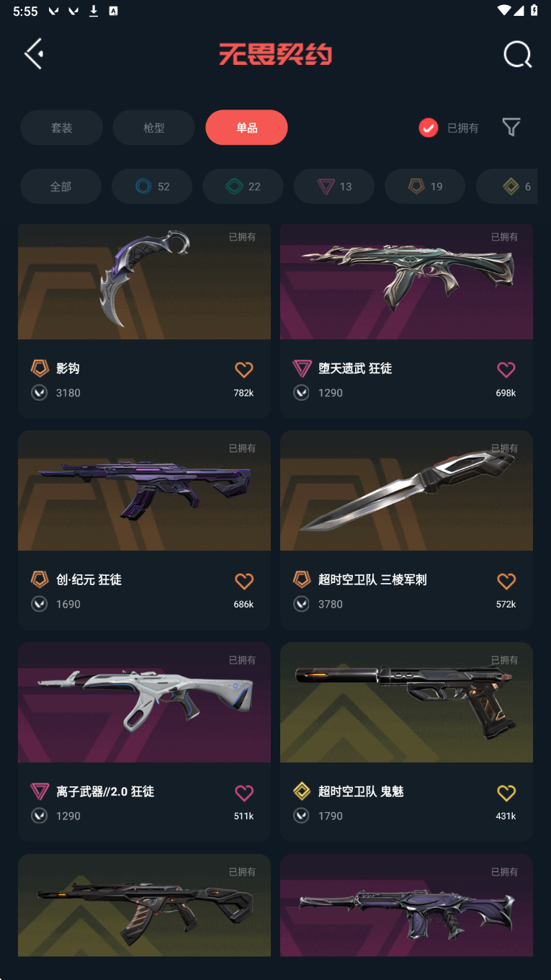Favorite the 影钩 skin with heart icon
This screenshot has width=551, height=980.
pos(244,370)
